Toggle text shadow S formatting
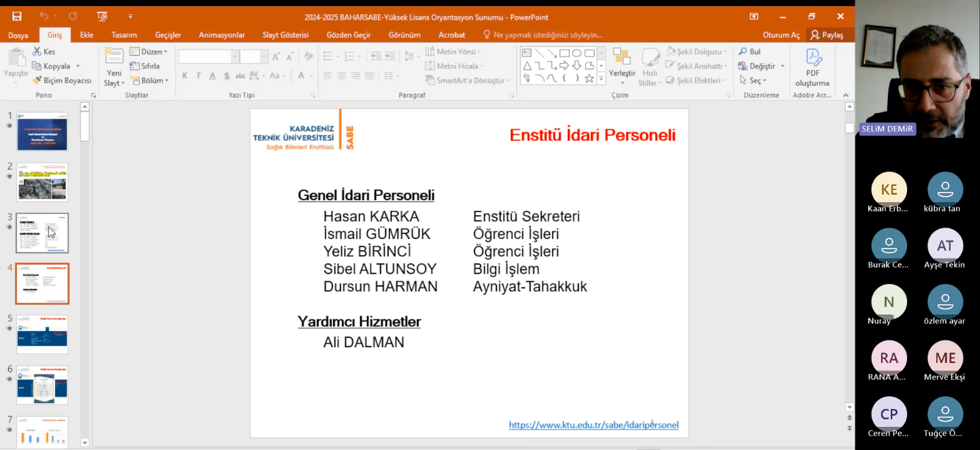This screenshot has width=980, height=450. (x=225, y=76)
